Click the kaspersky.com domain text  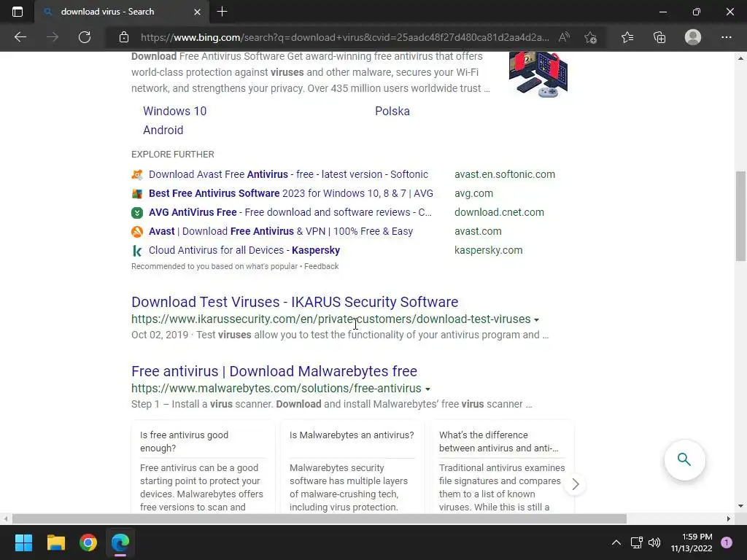tap(488, 250)
